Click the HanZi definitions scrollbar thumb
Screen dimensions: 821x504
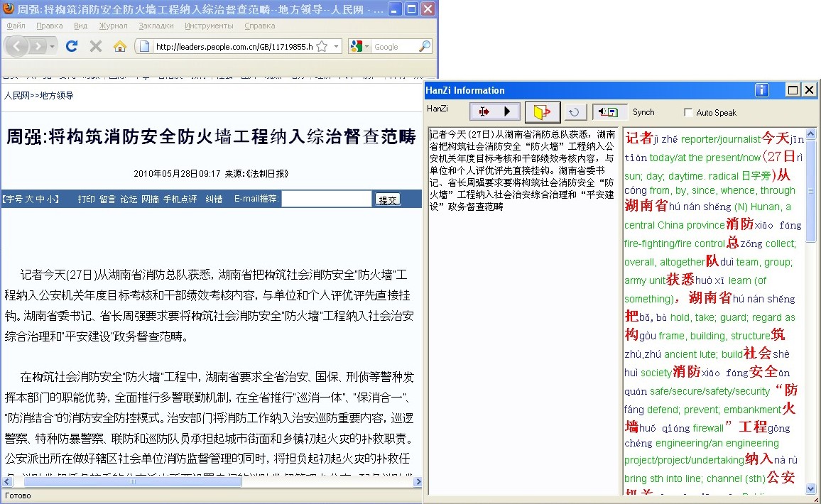(x=810, y=191)
